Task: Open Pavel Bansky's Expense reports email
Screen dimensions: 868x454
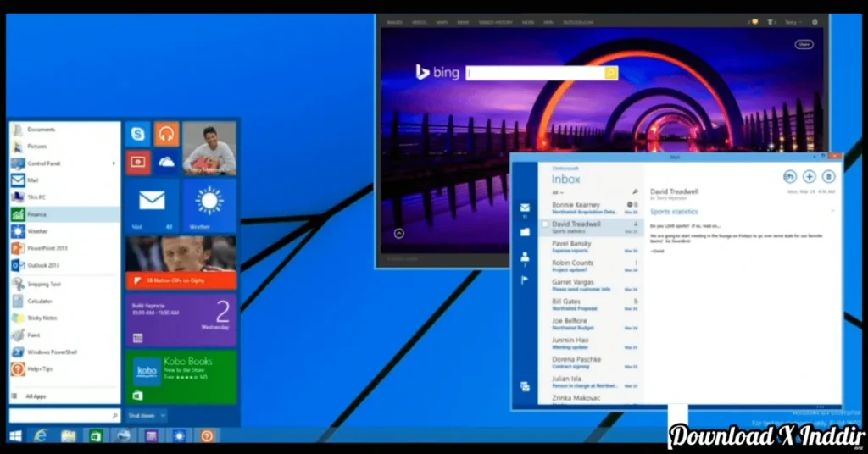Action: coord(592,246)
